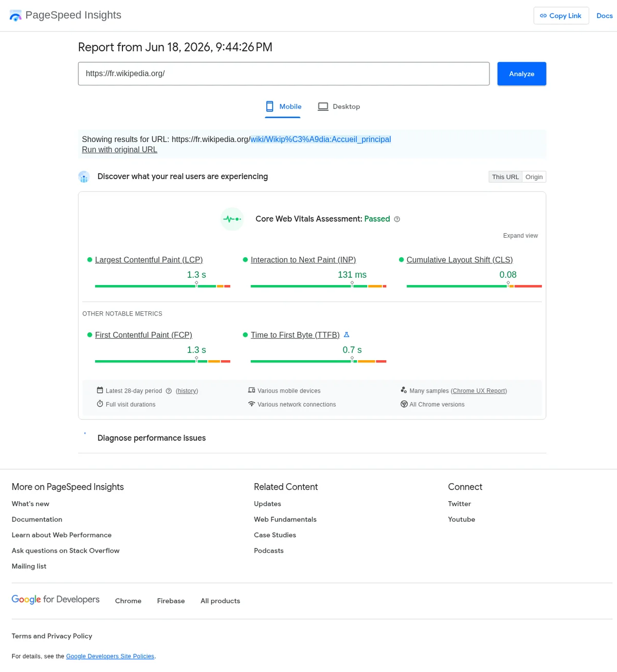
Task: Open the Mailing list link
Action: [x=29, y=566]
